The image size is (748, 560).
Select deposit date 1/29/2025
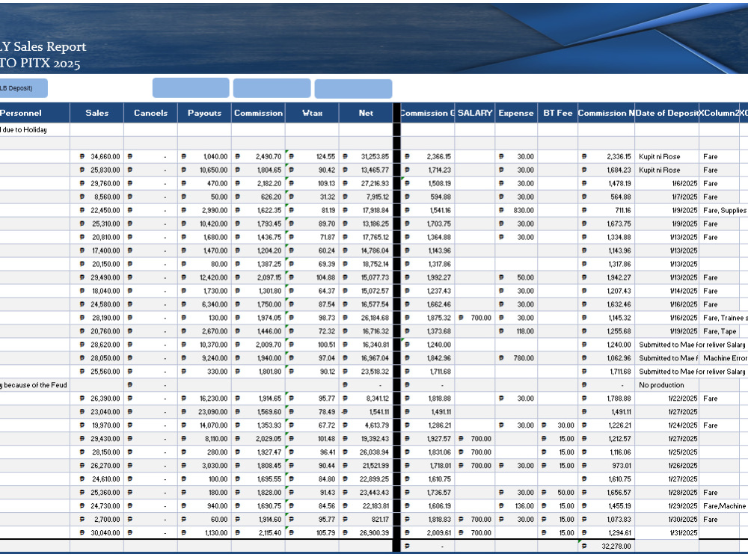click(667, 505)
